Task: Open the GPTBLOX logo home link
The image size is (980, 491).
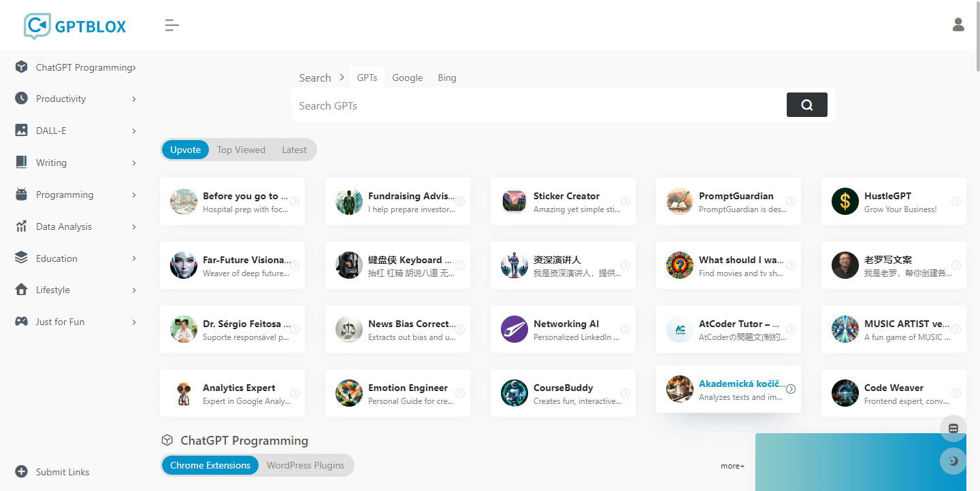Action: click(75, 26)
